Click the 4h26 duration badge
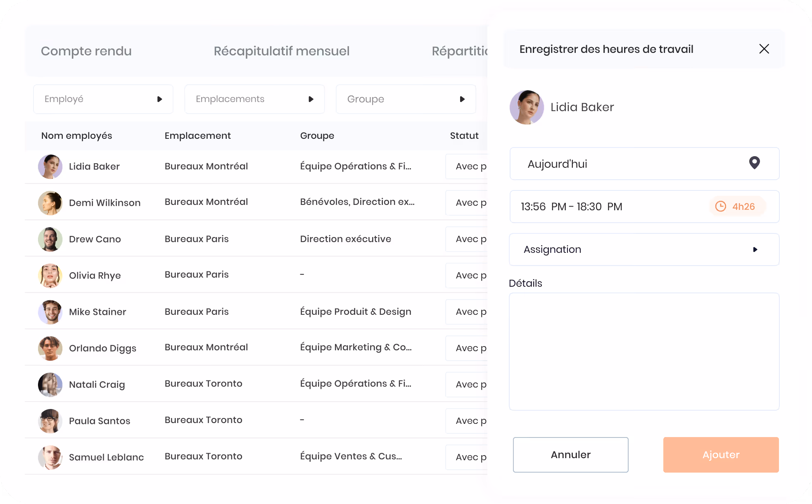The height and width of the screenshot is (504, 812). (738, 206)
